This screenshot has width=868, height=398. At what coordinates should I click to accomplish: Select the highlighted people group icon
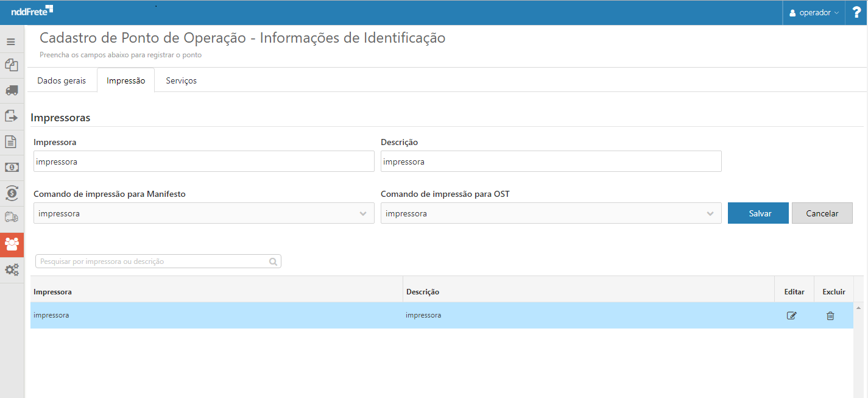[12, 244]
